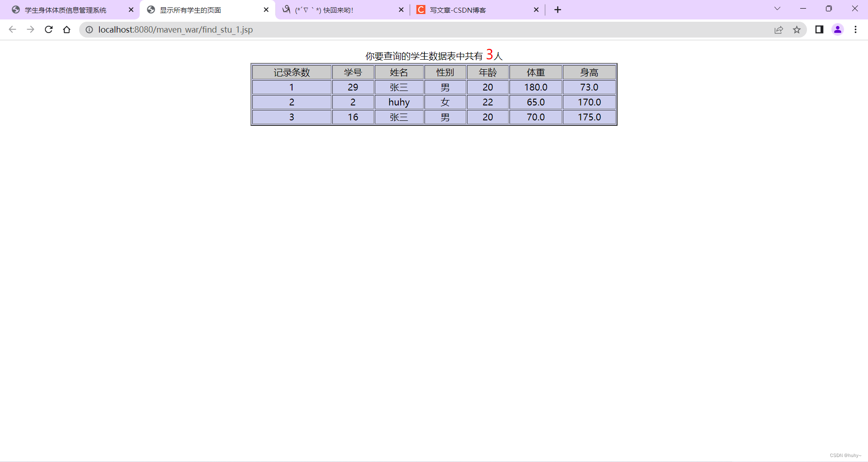Click weight value 70.0
Viewport: 868px width, 462px height.
(x=536, y=117)
